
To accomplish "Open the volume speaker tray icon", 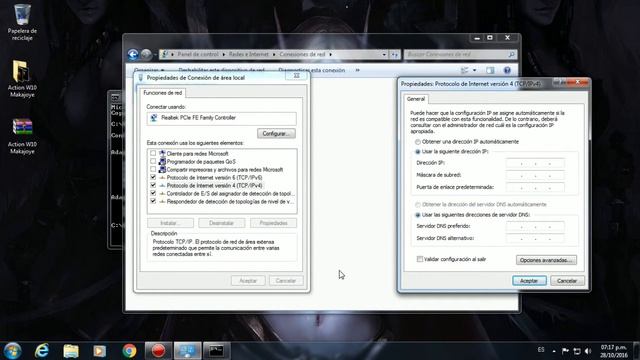I will 588,351.
